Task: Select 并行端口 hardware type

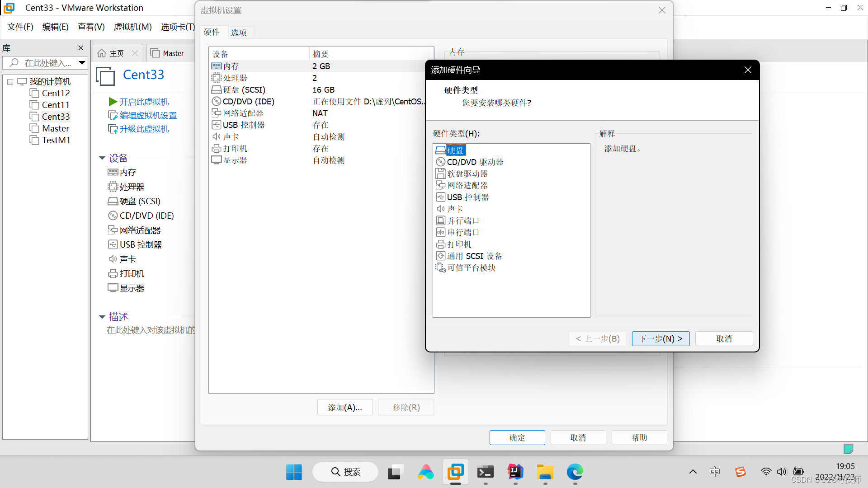Action: click(x=457, y=221)
